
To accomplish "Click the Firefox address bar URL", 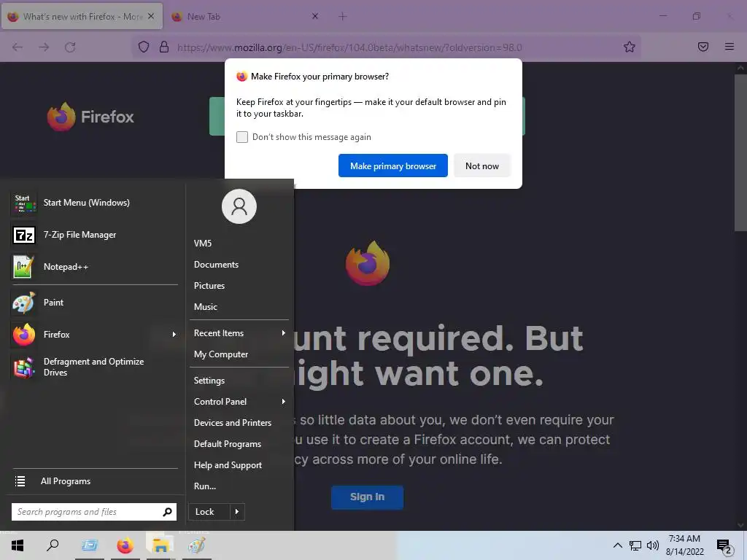I will click(x=349, y=47).
